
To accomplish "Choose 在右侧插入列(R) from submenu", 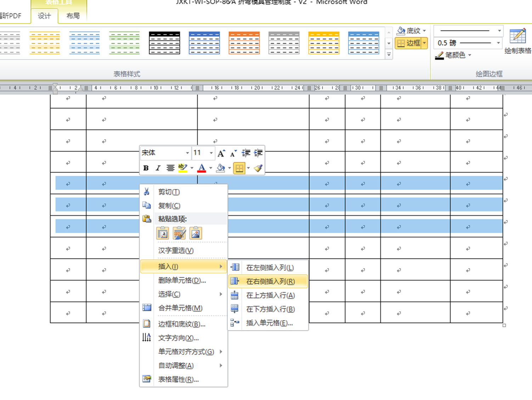I will [x=268, y=281].
